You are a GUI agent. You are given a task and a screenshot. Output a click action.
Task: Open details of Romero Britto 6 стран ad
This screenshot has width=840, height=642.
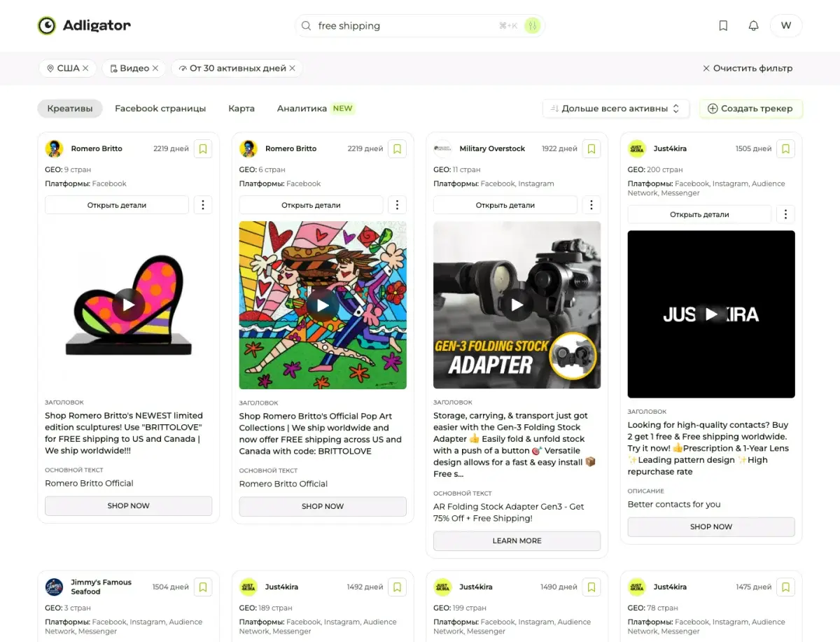click(x=311, y=205)
